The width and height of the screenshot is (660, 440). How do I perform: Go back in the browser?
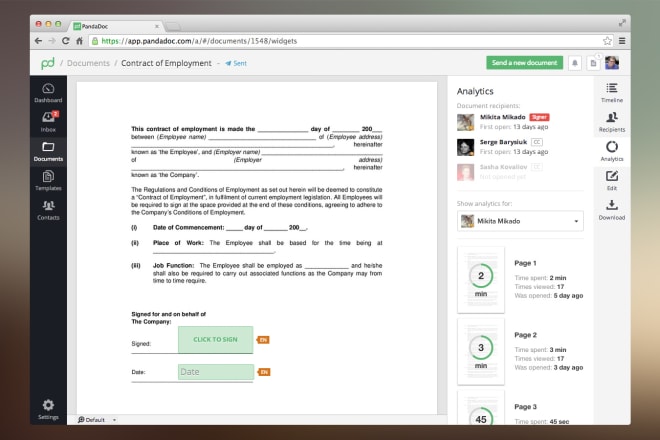38,41
